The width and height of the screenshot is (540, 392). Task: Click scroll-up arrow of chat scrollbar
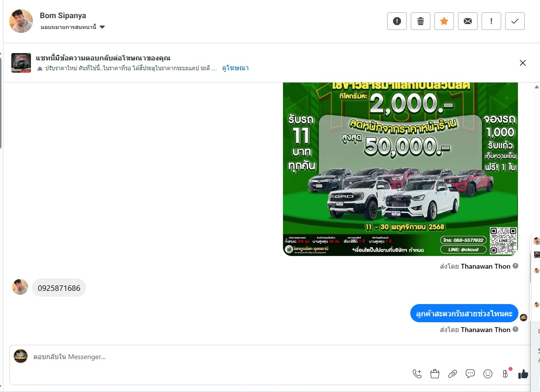tap(537, 86)
